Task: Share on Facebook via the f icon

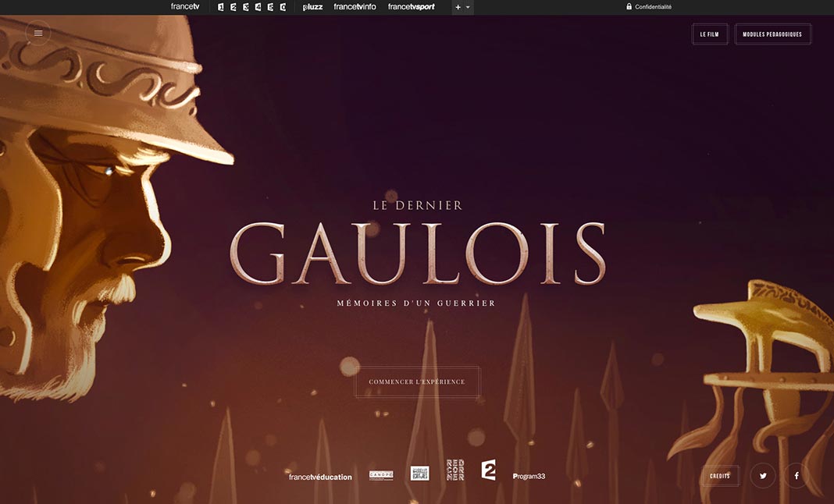Action: pos(797,476)
